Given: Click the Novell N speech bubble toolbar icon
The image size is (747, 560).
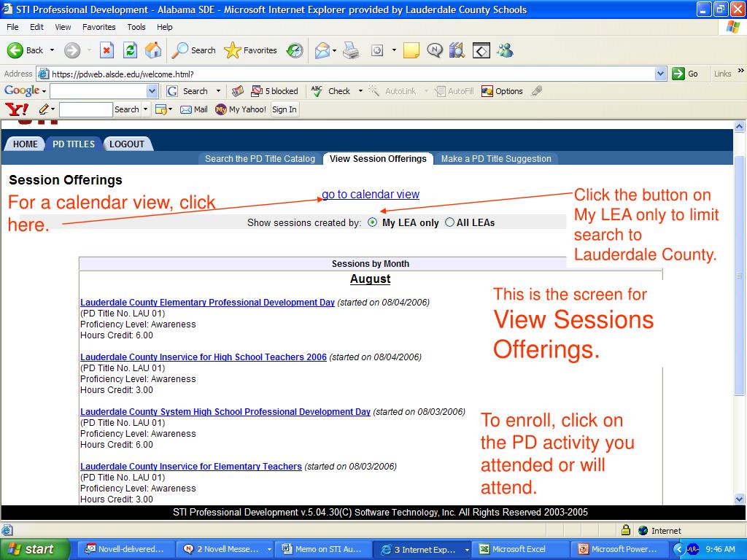Looking at the screenshot, I should coord(435,50).
